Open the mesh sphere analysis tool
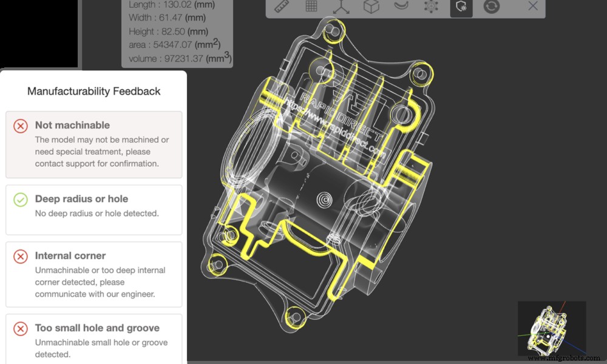607x364 pixels. 431,7
